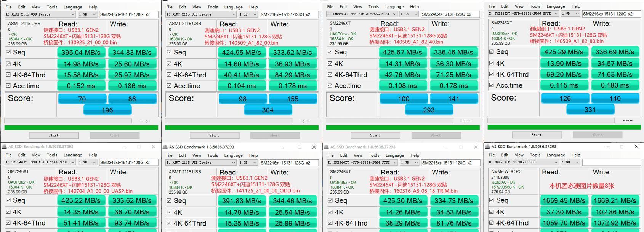Toggle 4K checkbox in the NVMe WDC window
This screenshot has width=644, height=232.
[492, 212]
